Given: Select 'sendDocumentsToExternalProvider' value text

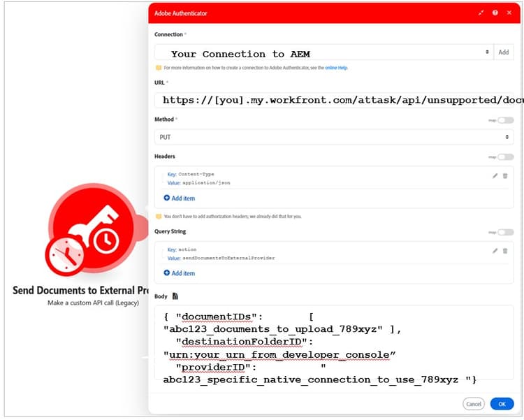Looking at the screenshot, I should (228, 258).
